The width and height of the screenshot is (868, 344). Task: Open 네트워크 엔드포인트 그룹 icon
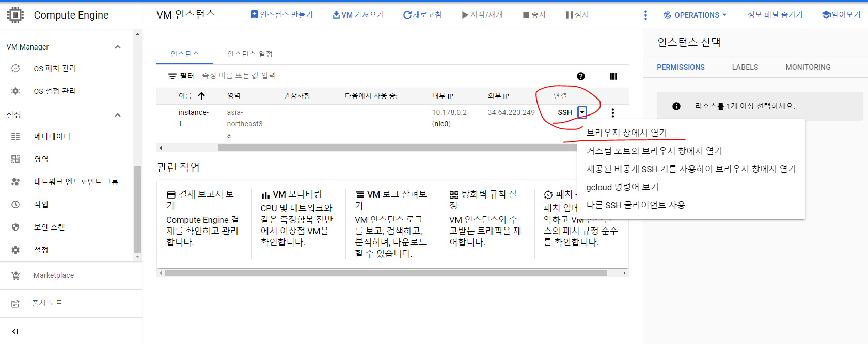tap(15, 182)
